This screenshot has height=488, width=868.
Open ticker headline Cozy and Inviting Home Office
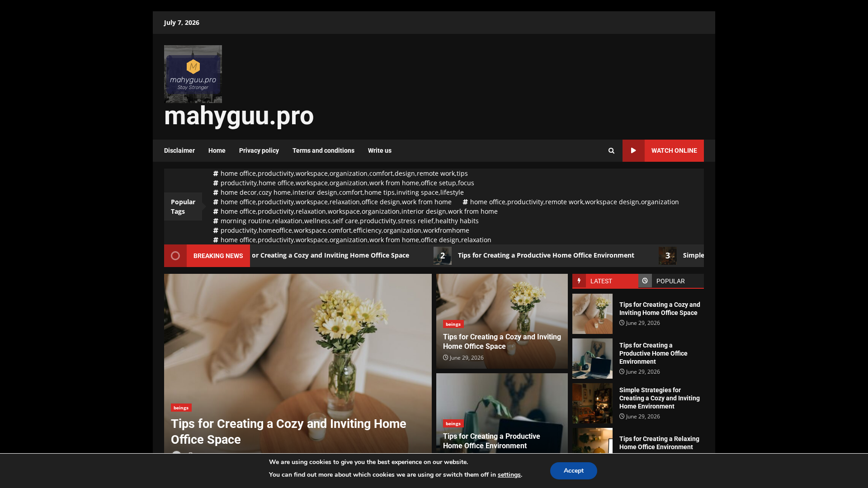click(x=330, y=255)
